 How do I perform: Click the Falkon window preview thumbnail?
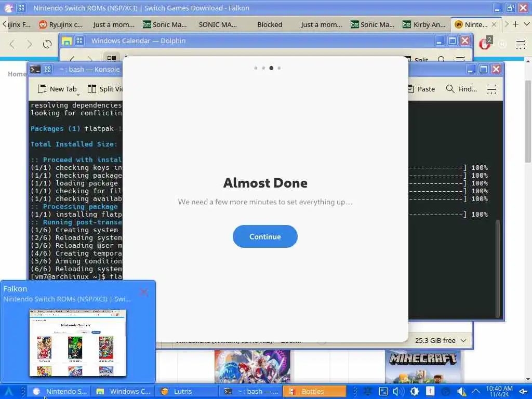tap(78, 343)
